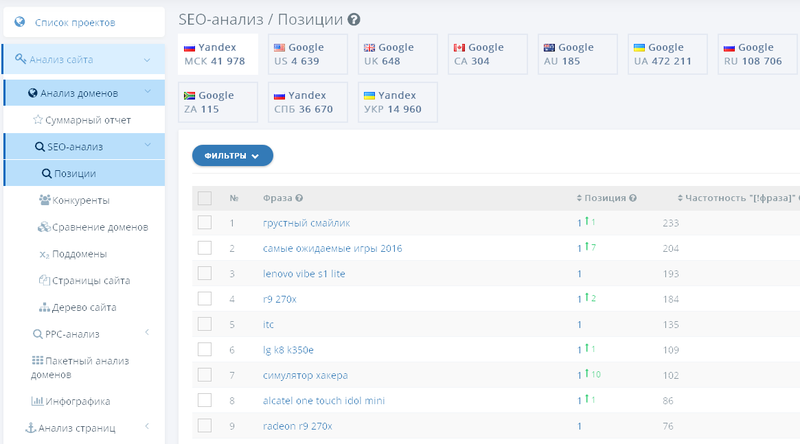Screen dimensions: 800x444
Task: Check the box for alcatel one touch idol mini
Action: (205, 400)
